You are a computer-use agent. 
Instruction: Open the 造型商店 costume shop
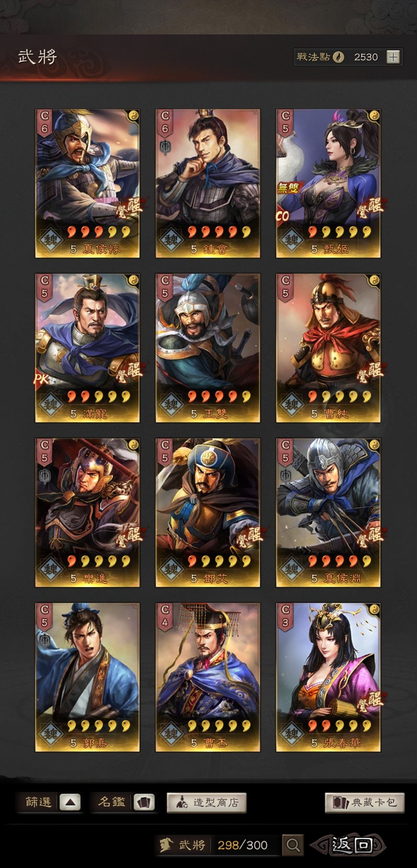207,802
